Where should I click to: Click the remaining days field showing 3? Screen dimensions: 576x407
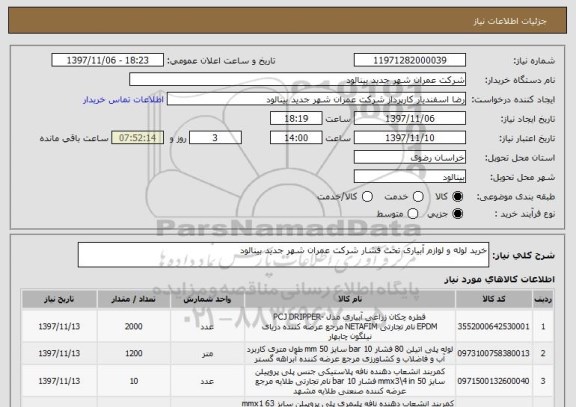click(x=215, y=138)
